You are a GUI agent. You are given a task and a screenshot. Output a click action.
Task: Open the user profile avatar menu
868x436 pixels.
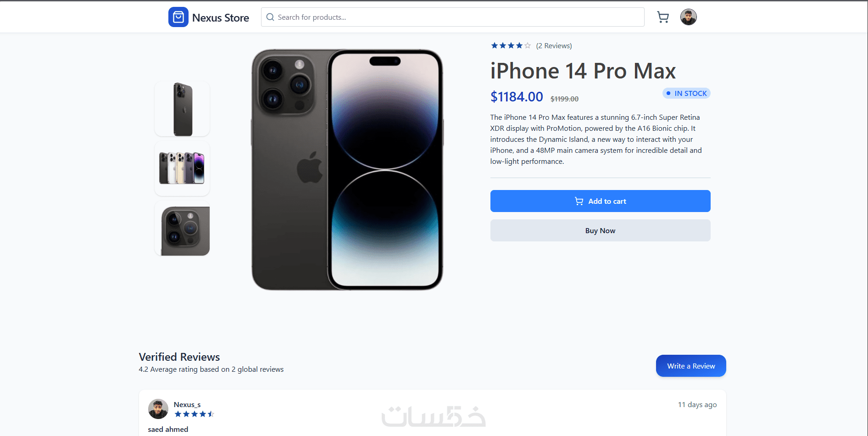pyautogui.click(x=688, y=17)
